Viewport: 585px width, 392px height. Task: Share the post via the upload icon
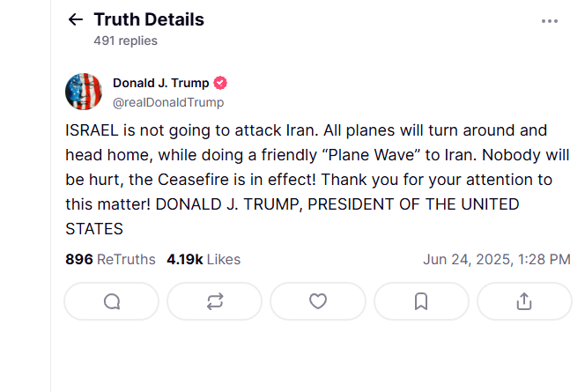pyautogui.click(x=524, y=301)
